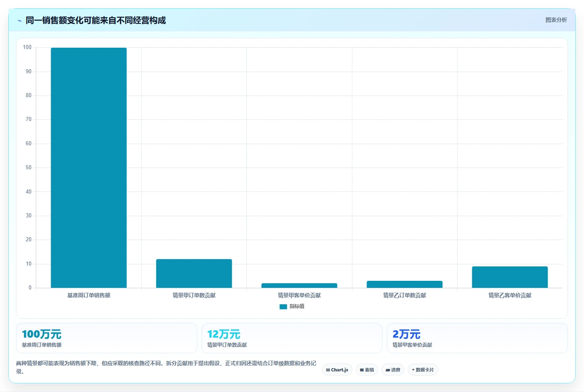Click the 100万元 data card
Image resolution: width=584 pixels, height=392 pixels.
click(107, 338)
